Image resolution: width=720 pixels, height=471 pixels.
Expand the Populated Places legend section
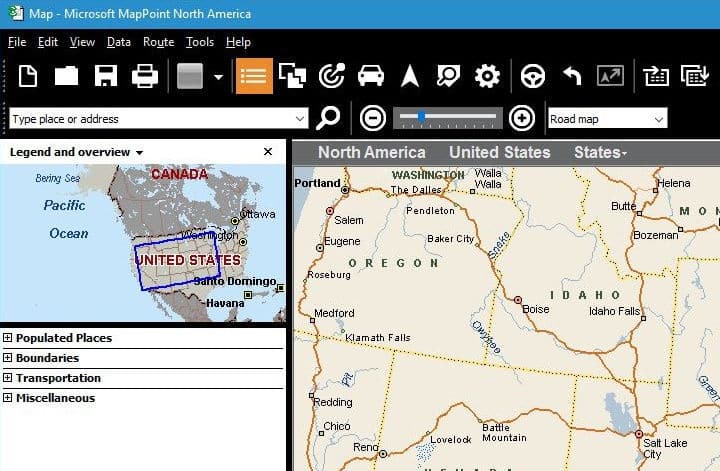click(x=7, y=337)
